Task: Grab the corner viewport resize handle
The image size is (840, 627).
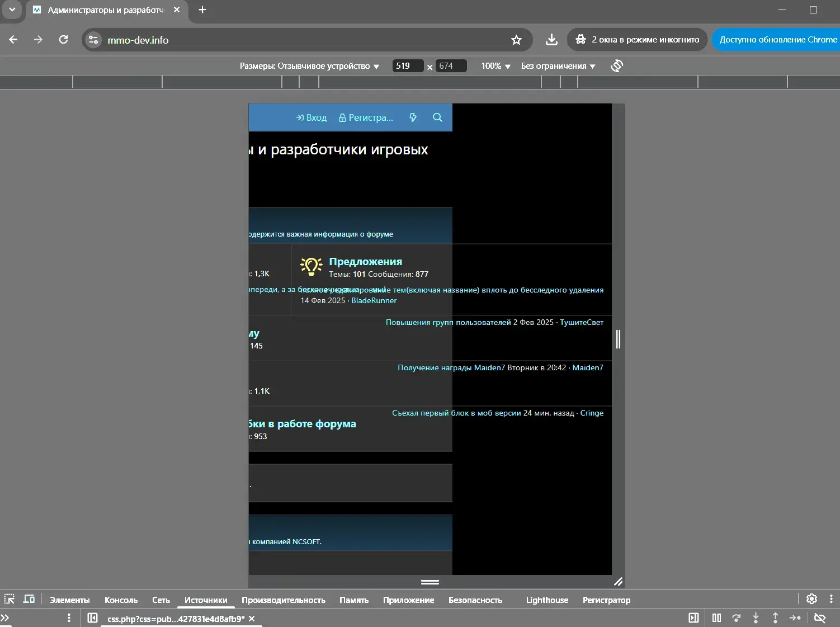Action: coord(618,582)
